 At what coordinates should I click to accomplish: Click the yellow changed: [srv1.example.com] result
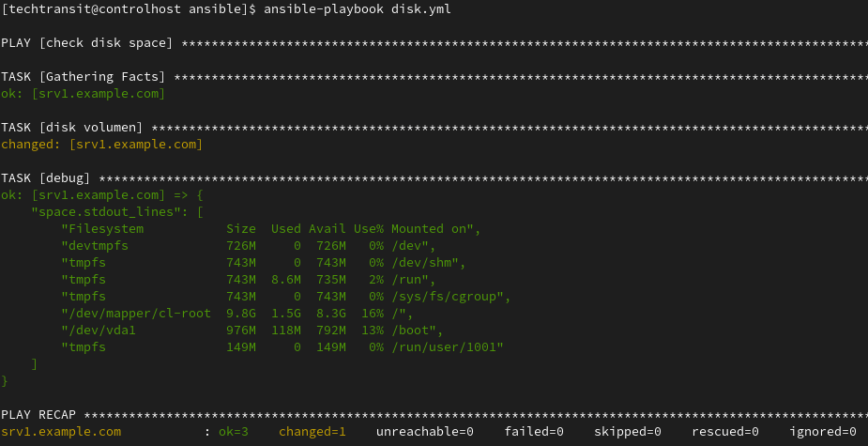click(x=102, y=145)
